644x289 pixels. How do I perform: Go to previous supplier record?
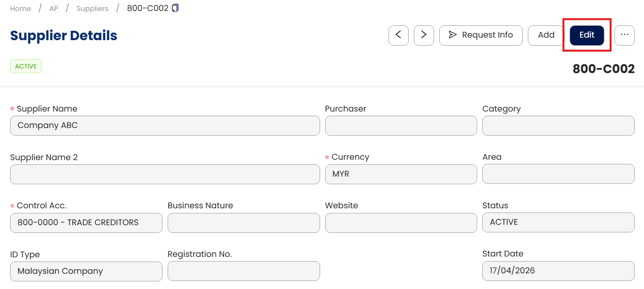[x=398, y=35]
